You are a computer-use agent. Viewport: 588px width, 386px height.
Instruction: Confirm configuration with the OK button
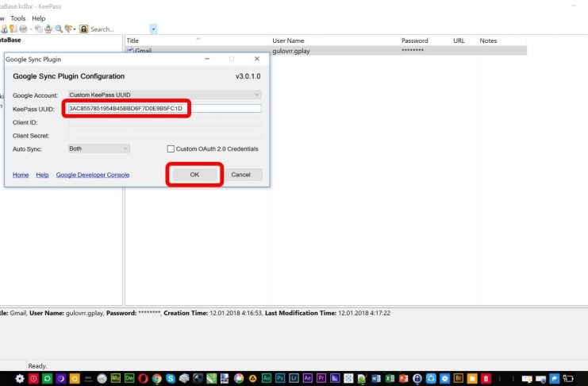pyautogui.click(x=194, y=175)
